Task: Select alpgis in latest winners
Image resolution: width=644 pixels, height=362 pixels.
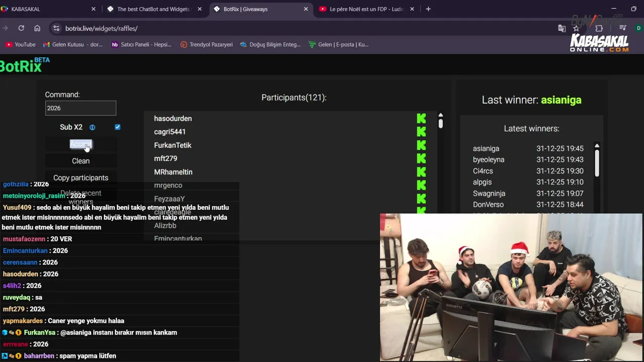Action: coord(482,182)
